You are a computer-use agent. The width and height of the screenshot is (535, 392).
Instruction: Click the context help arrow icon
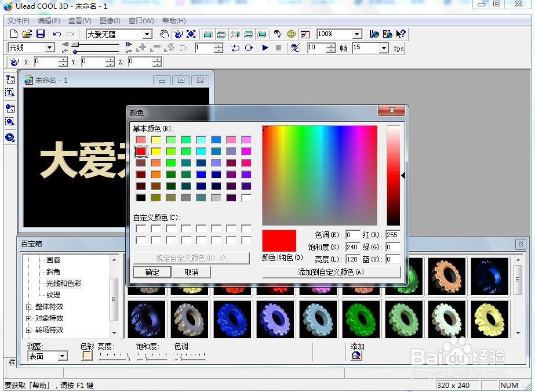coord(401,34)
